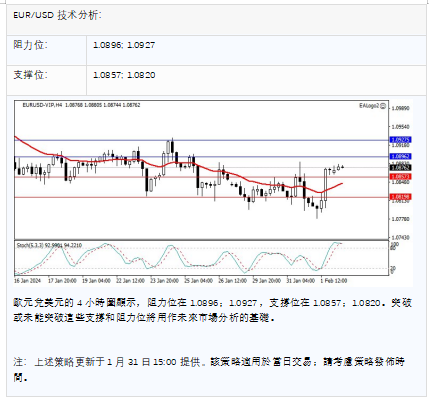Click the EURUSD-VIP,H4 chart title
Image resolution: width=429 pixels, height=400 pixels.
click(x=42, y=105)
